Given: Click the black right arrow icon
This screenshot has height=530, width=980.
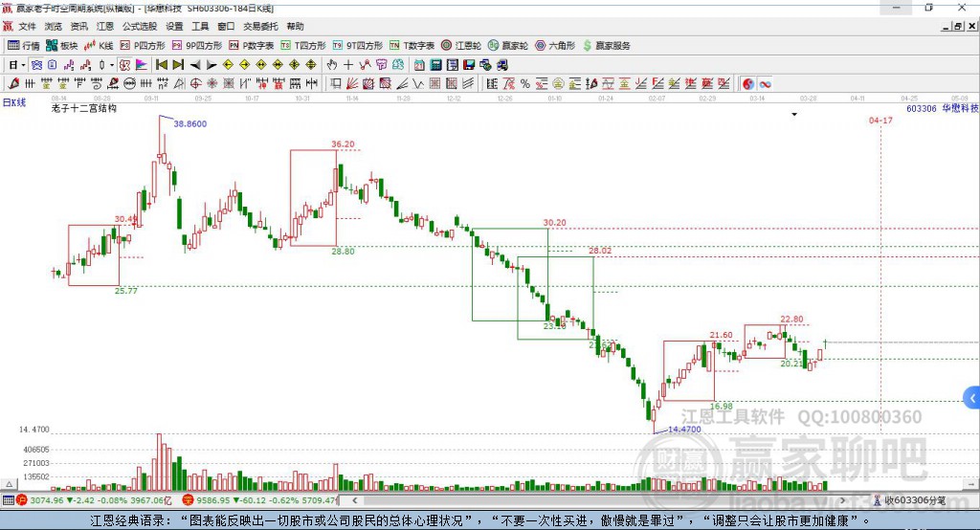Looking at the screenshot, I should [212, 65].
